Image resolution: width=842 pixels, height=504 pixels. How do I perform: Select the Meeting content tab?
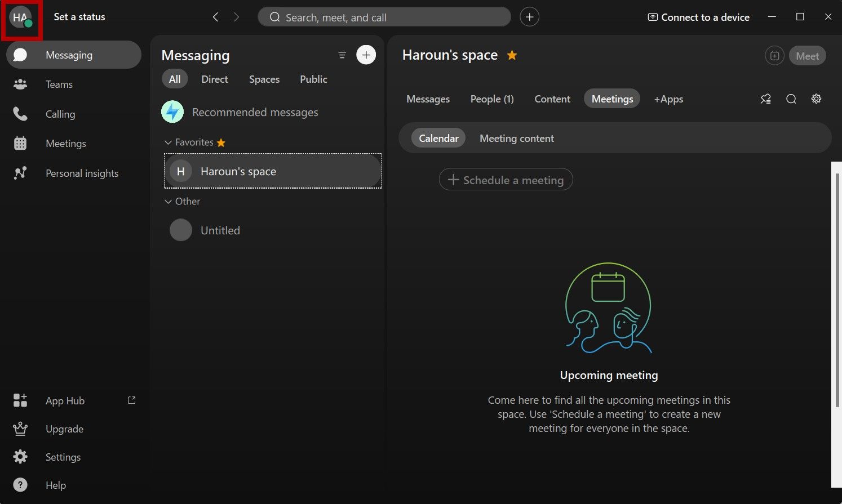(x=516, y=139)
